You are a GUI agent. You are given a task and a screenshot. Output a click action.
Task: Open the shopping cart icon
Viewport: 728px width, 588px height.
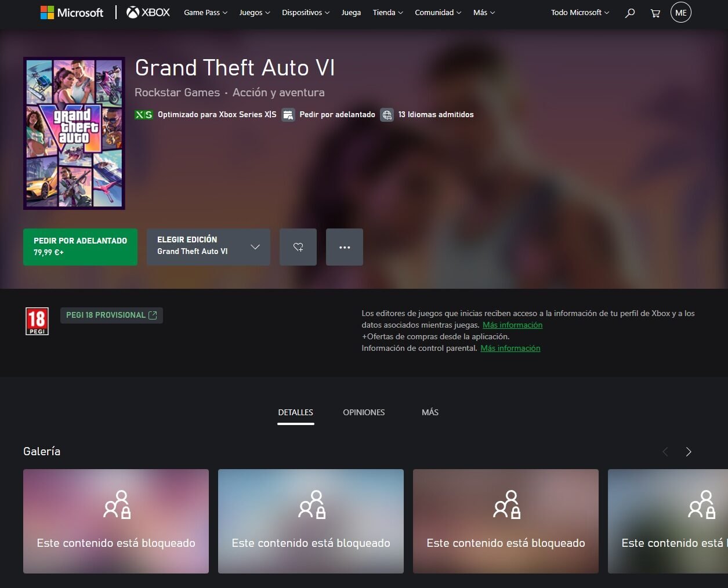click(655, 13)
